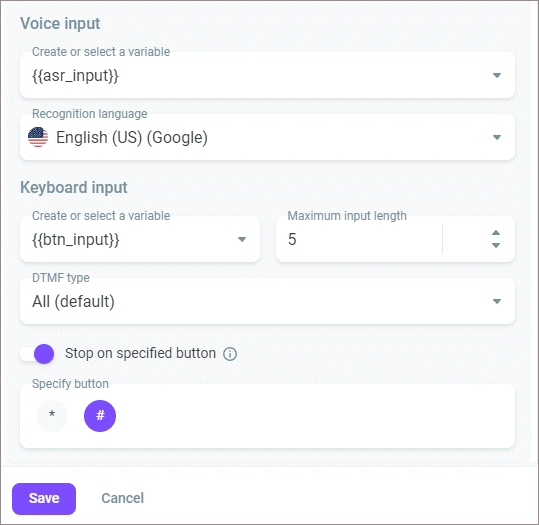Select the # stop button

(100, 416)
